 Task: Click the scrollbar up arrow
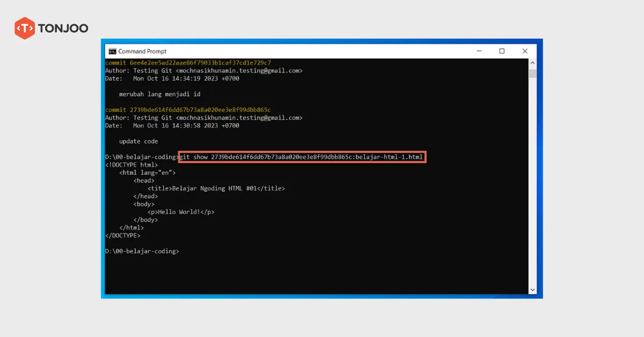(532, 63)
